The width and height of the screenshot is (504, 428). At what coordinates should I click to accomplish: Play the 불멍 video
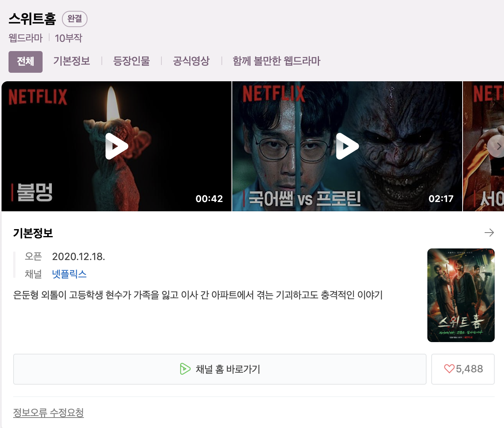[117, 146]
